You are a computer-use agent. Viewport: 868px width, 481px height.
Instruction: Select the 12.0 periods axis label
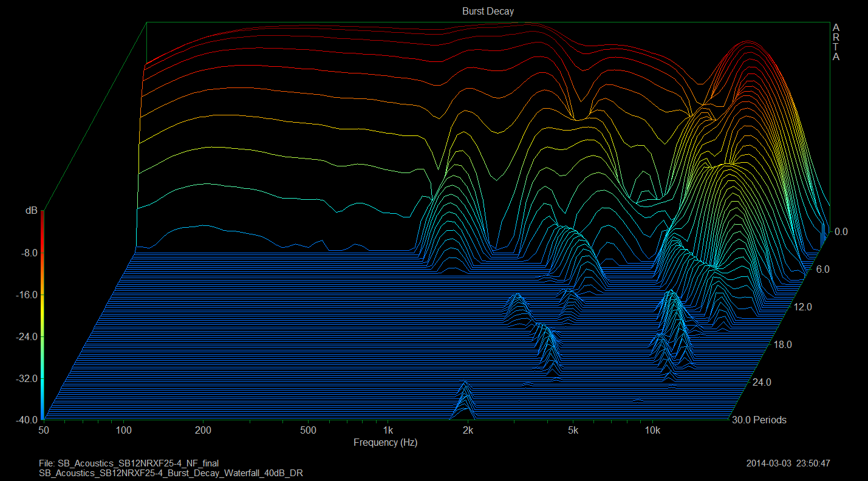tap(802, 307)
